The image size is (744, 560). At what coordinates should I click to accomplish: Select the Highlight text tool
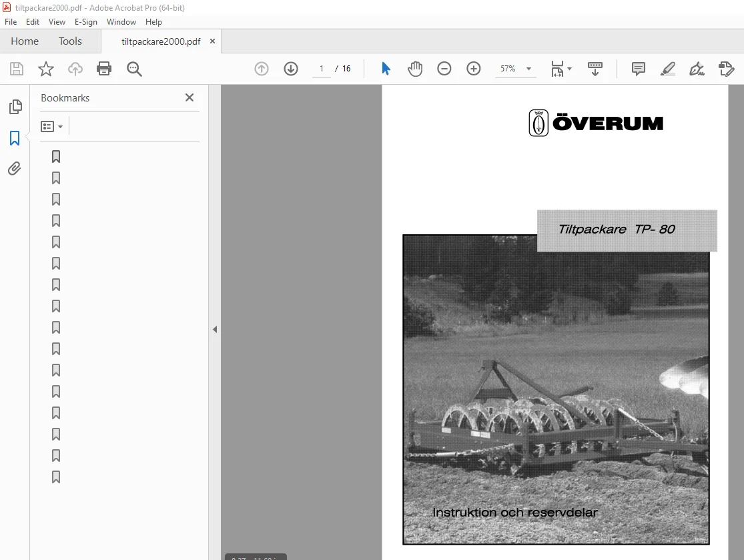coord(668,69)
